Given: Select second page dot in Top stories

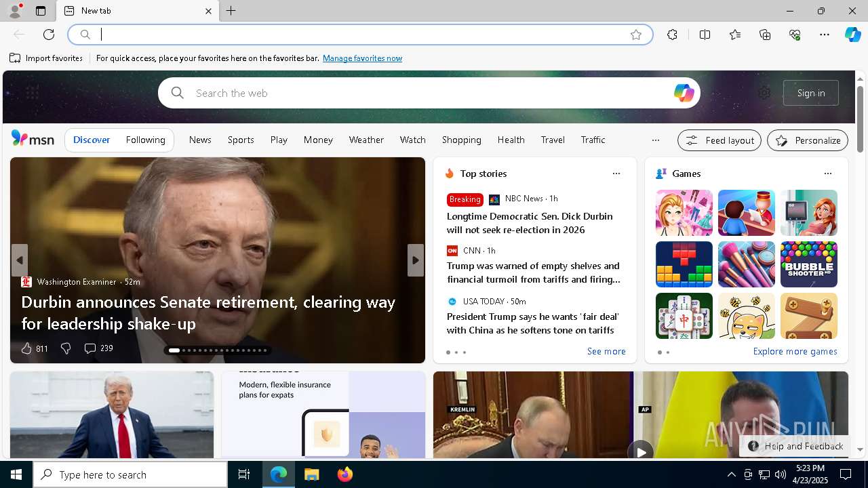Looking at the screenshot, I should tap(456, 352).
